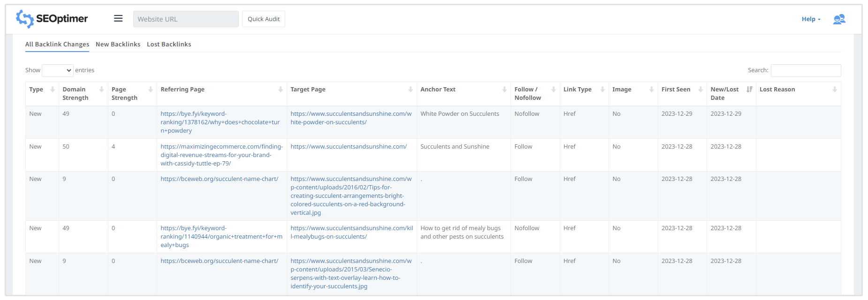This screenshot has width=868, height=300.
Task: Sort by New/Lost Date column icon
Action: (x=749, y=90)
